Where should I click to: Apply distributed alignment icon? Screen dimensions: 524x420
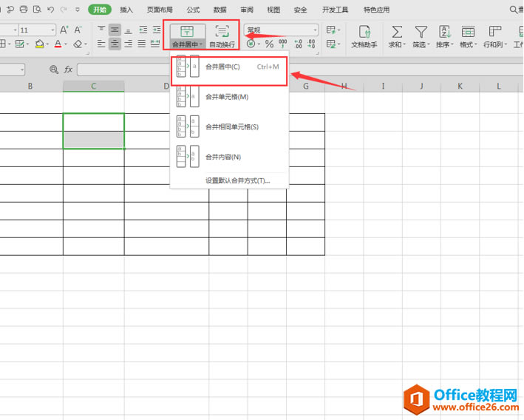tap(155, 44)
